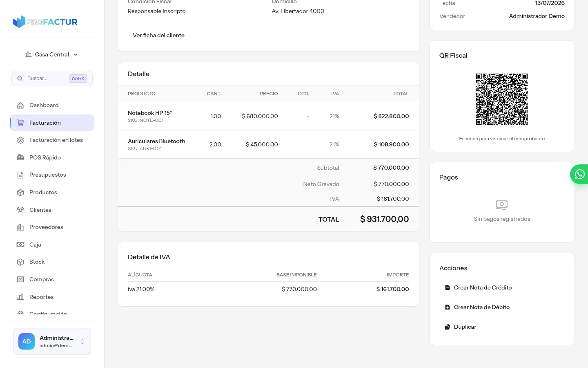Navigate to Presupuestos
Viewport: 588px width, 368px height.
coord(52,175)
